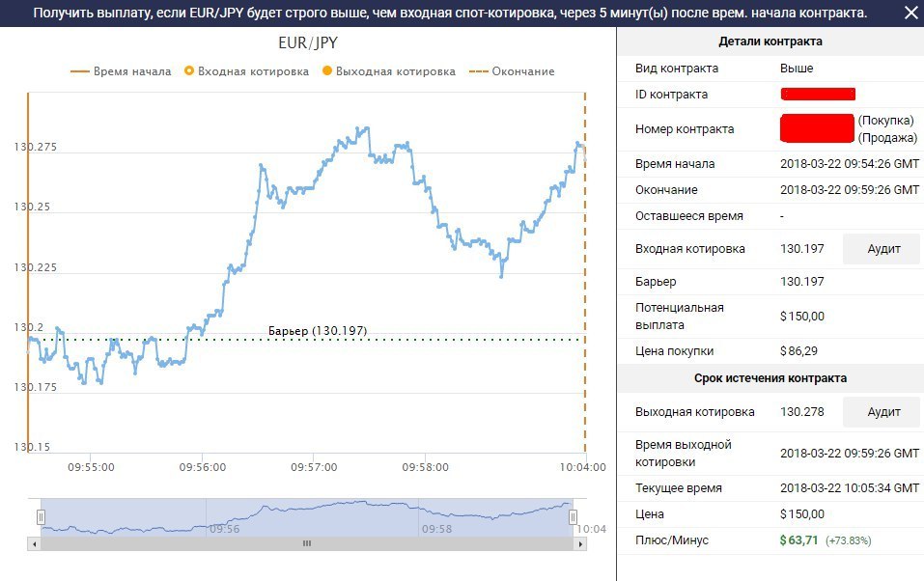Click the right navigator range handle
Image resolution: width=924 pixels, height=581 pixels.
(574, 517)
